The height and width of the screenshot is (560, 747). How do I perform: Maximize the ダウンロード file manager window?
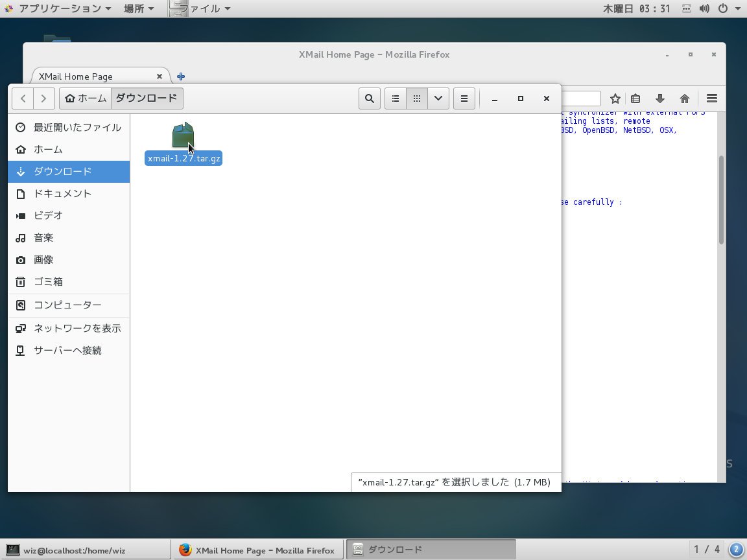(521, 99)
